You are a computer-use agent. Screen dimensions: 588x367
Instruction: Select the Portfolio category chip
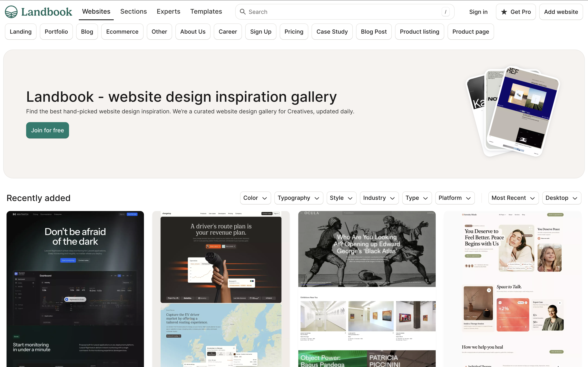[56, 32]
